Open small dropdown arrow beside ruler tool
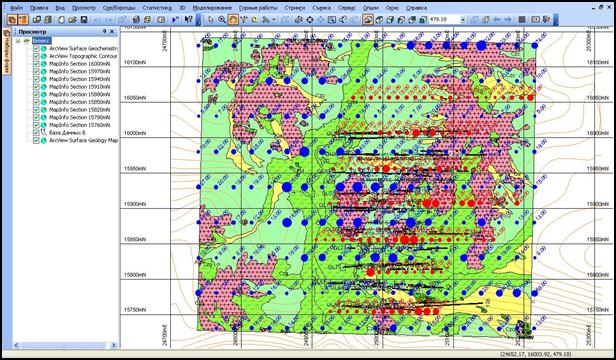The width and height of the screenshot is (616, 360). coord(274,19)
